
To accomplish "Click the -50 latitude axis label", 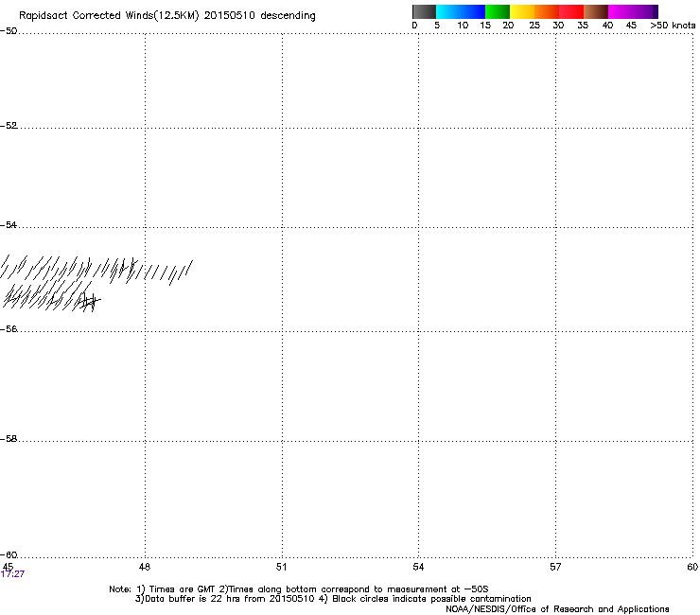I will [9, 31].
